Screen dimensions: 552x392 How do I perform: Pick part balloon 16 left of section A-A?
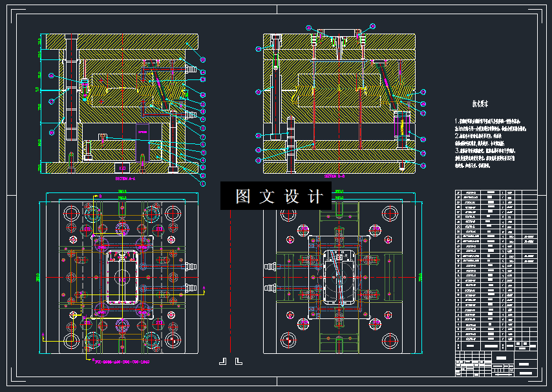coord(52,76)
